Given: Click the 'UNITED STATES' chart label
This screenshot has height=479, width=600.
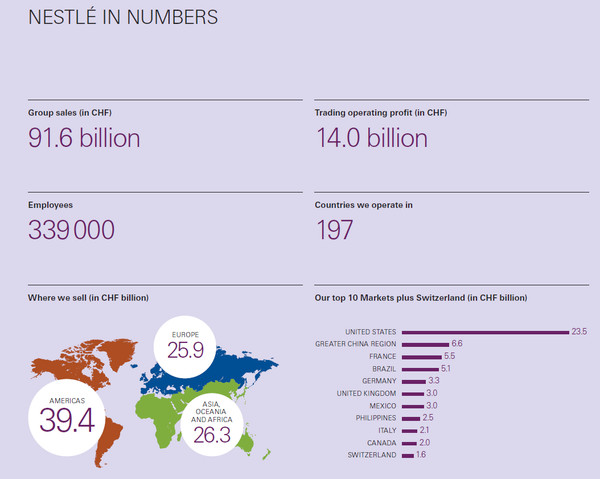Looking at the screenshot, I should click(370, 332).
